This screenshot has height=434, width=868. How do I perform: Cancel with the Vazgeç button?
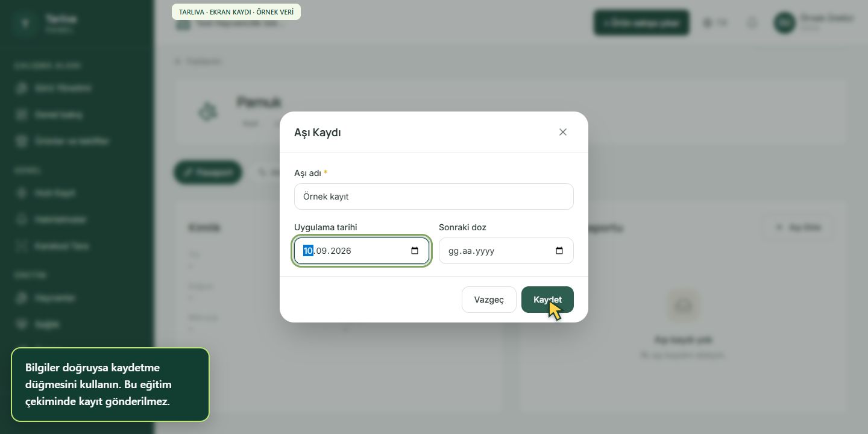489,300
